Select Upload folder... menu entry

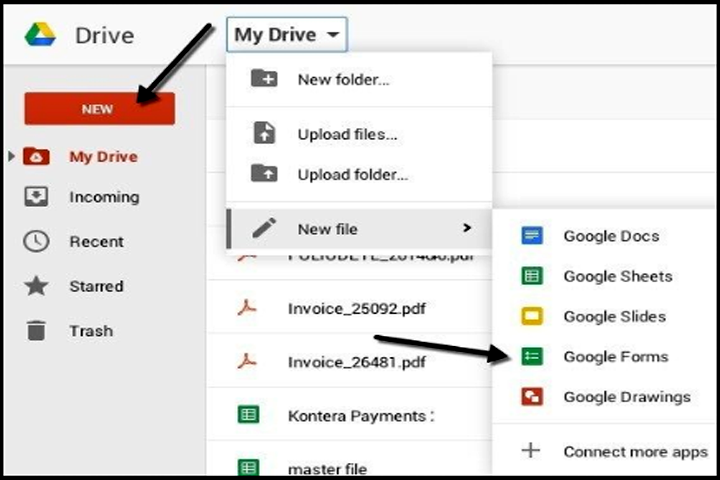[359, 175]
